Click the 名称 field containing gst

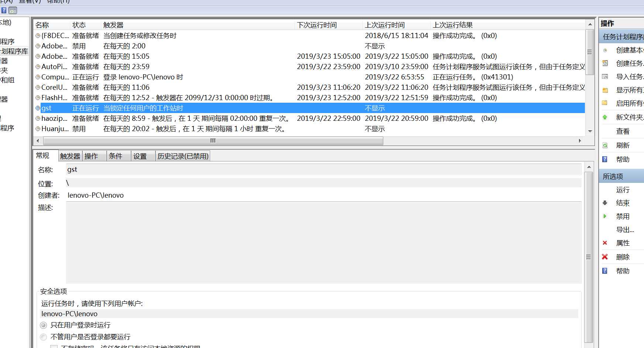click(x=323, y=170)
